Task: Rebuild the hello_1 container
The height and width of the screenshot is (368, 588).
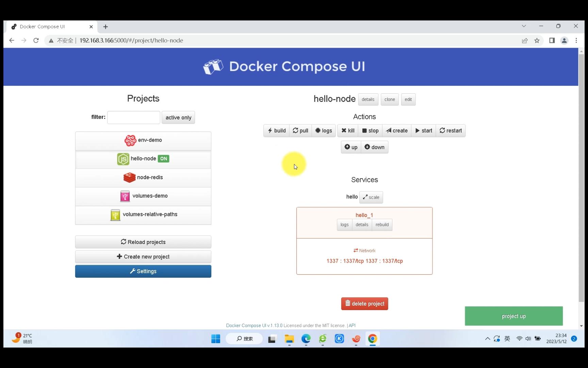Action: click(x=382, y=225)
